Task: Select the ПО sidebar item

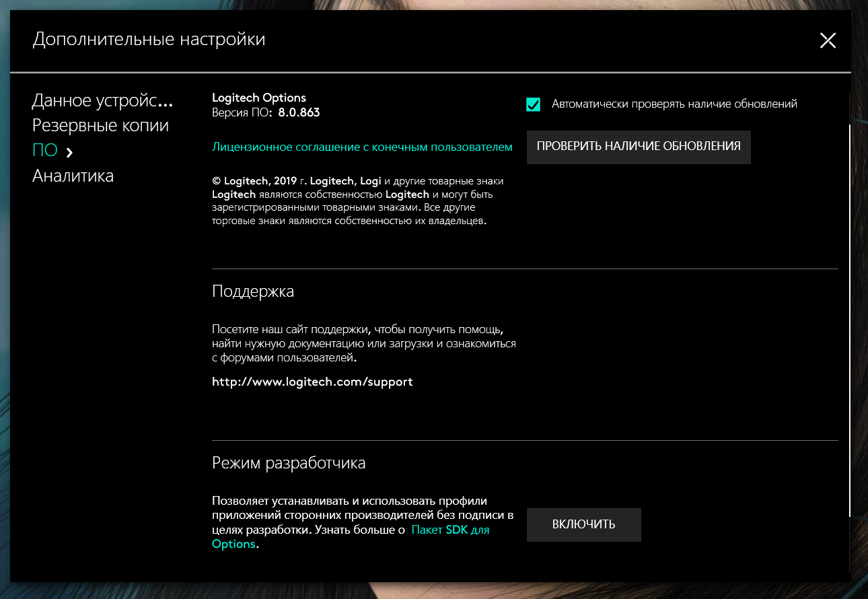Action: 45,151
